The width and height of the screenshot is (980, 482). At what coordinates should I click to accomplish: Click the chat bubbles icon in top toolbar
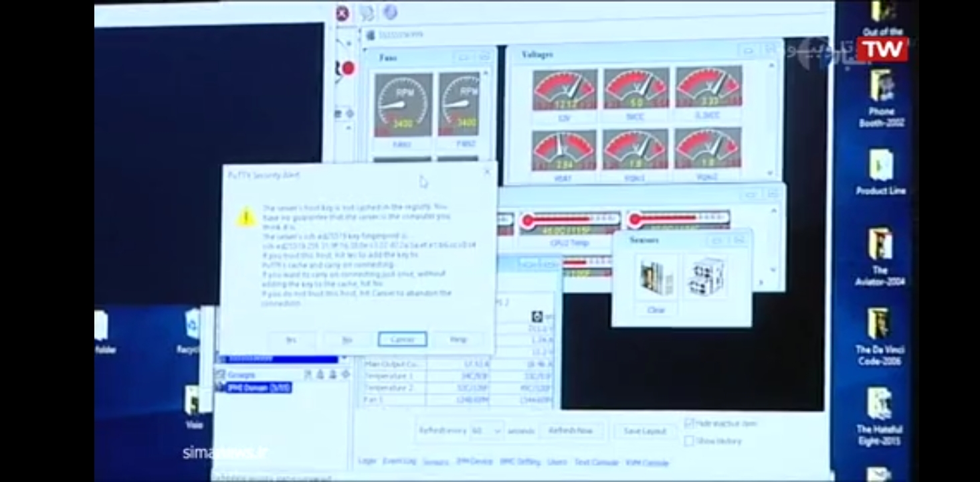pos(366,12)
